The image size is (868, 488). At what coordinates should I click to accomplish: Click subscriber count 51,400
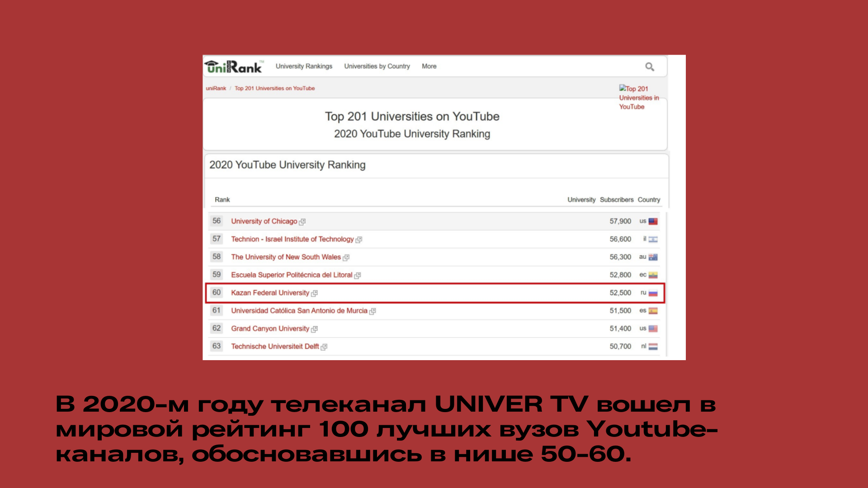[620, 328]
